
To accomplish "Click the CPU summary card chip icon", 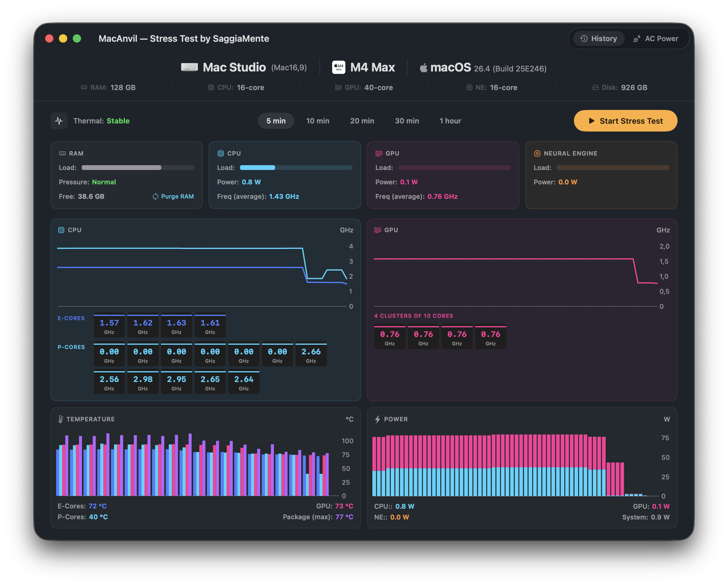I will pos(220,153).
